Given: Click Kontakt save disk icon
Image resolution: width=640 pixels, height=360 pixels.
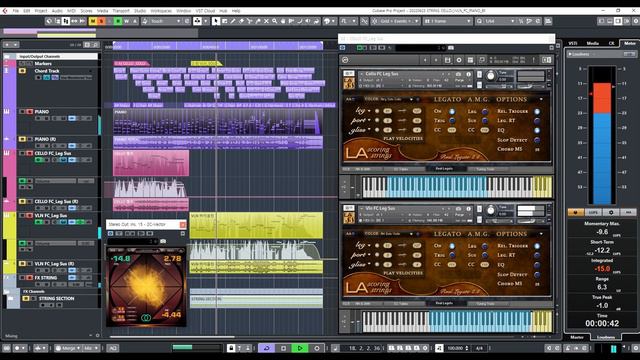Looking at the screenshot, I should [448, 60].
